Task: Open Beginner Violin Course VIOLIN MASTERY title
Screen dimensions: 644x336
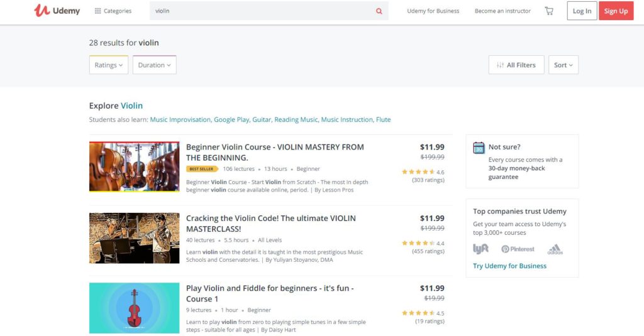Action: [275, 152]
